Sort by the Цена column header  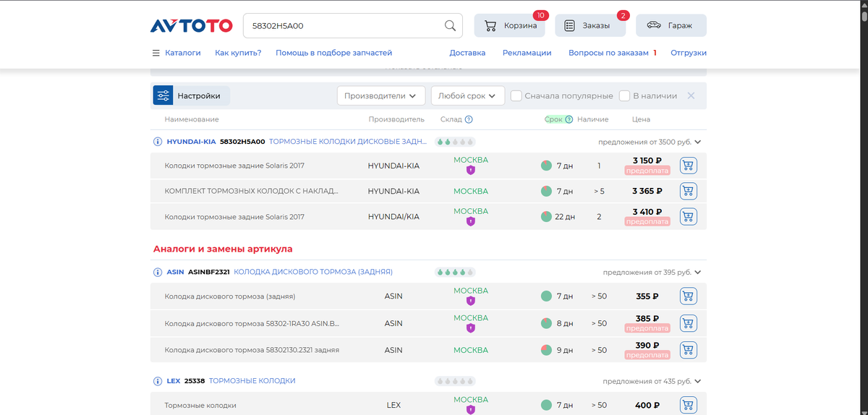641,119
